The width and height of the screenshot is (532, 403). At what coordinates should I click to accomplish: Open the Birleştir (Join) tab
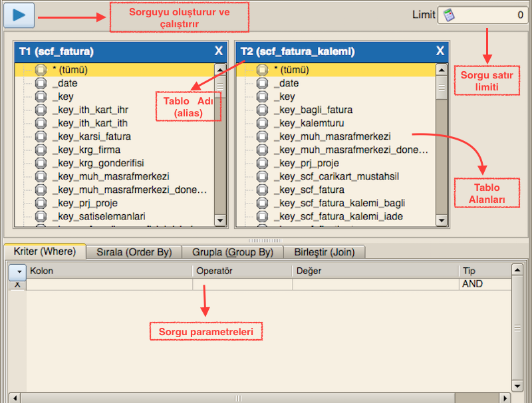[x=324, y=252]
